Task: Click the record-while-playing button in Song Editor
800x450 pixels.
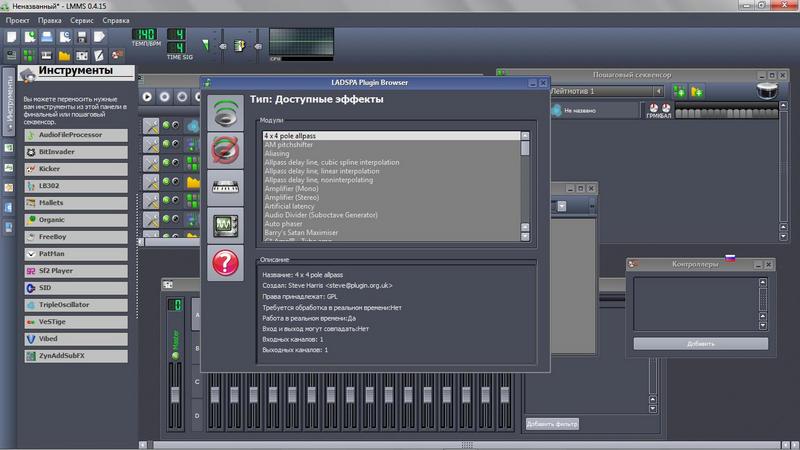Action: point(182,96)
